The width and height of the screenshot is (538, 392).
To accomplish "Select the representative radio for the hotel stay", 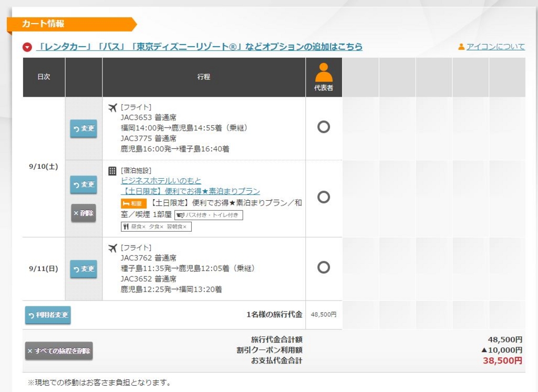I will tap(324, 197).
